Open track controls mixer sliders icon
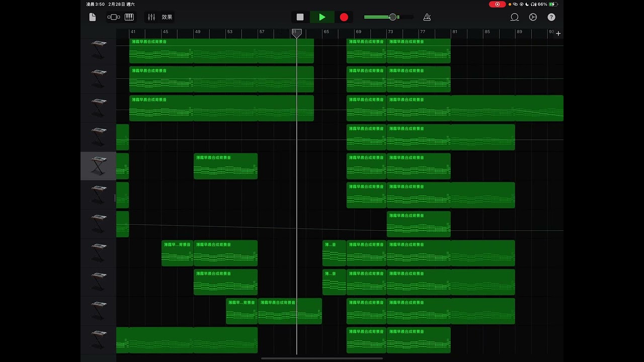This screenshot has height=362, width=644. pyautogui.click(x=151, y=17)
